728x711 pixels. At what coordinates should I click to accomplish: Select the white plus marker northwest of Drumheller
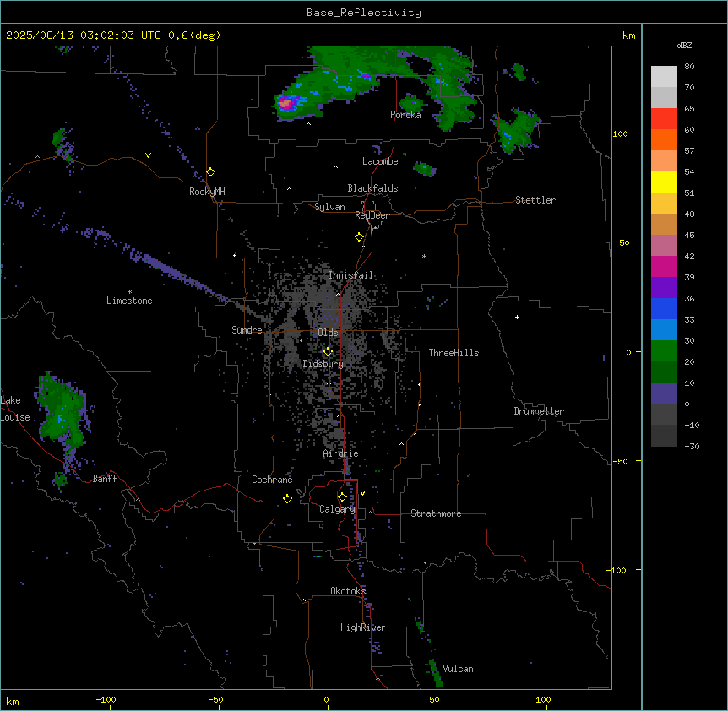pos(517,317)
